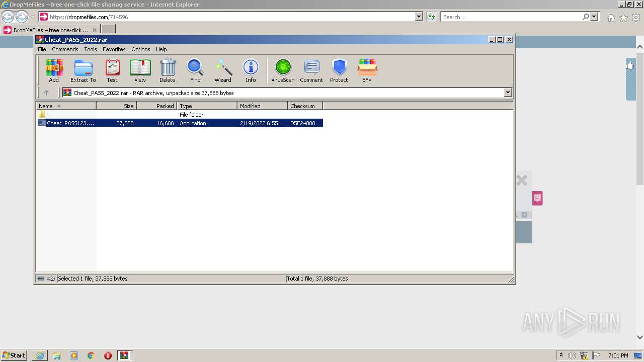Click the volume icon in system tray
644x362 pixels.
pos(572,355)
